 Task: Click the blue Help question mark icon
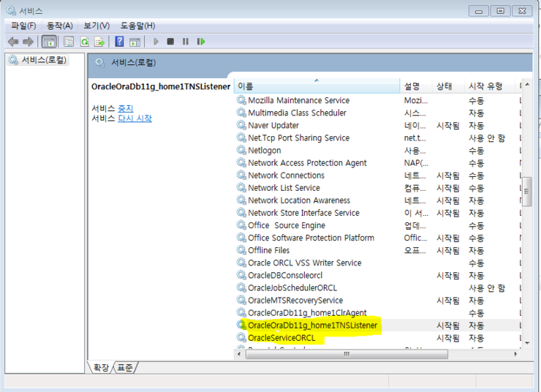pyautogui.click(x=119, y=42)
